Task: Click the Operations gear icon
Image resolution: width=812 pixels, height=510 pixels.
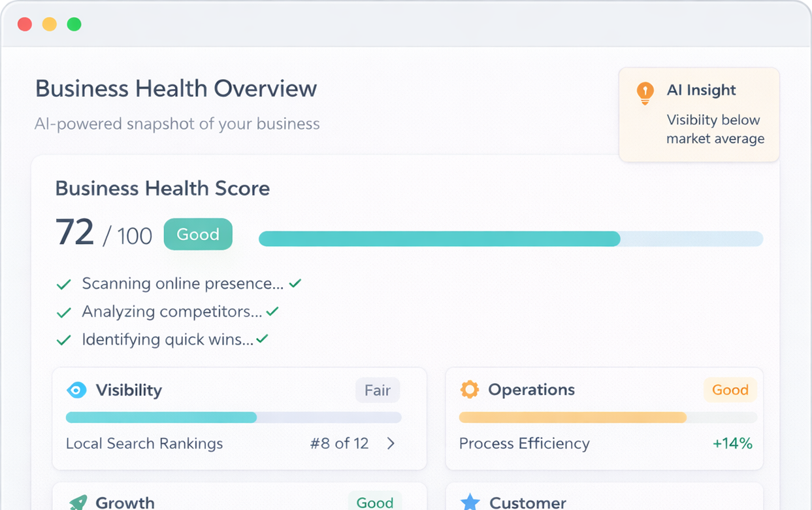Action: coord(469,390)
